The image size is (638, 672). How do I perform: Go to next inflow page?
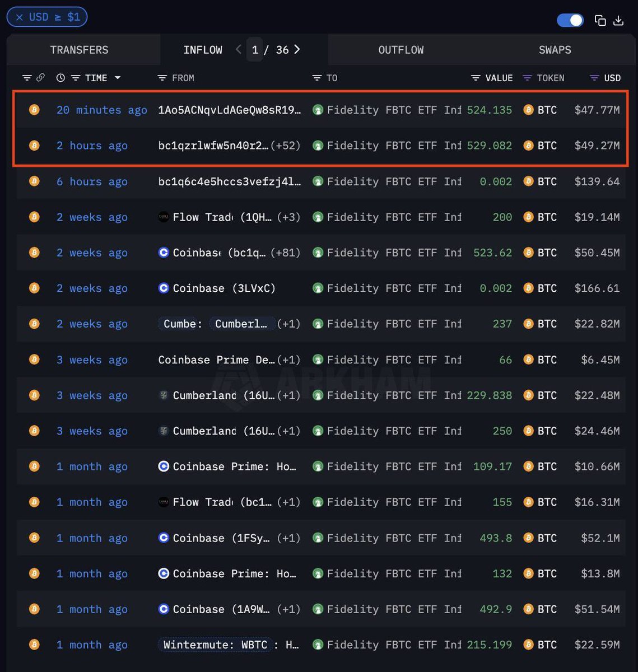297,49
